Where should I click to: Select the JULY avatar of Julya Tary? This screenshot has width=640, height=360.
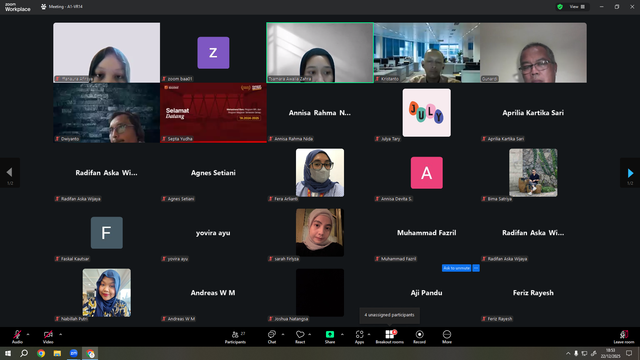pos(427,113)
